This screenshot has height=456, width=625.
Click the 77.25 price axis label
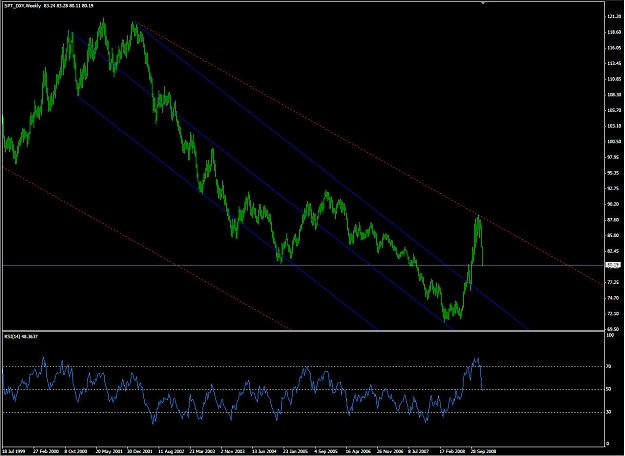(613, 282)
